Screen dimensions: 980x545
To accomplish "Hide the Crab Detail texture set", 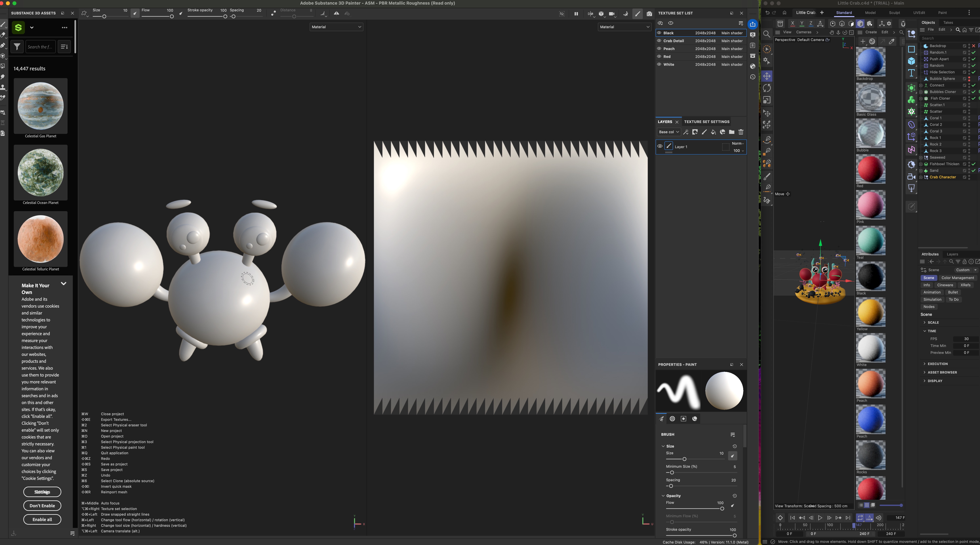I will click(659, 41).
